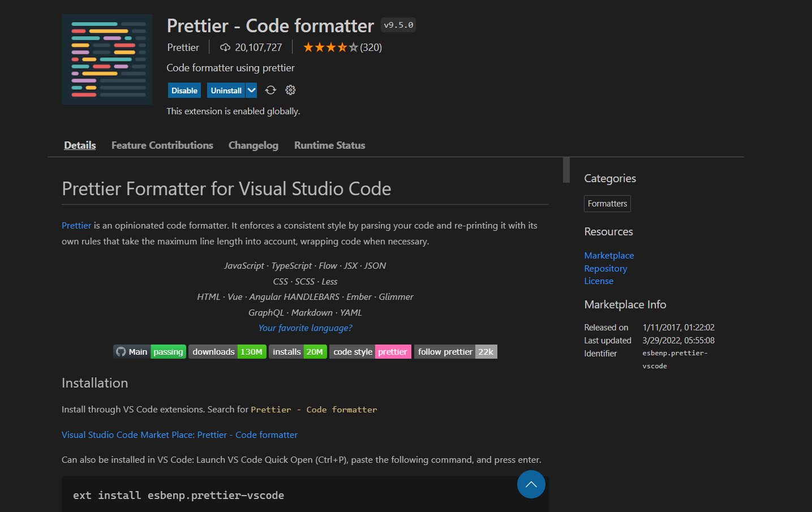This screenshot has height=512, width=812.
Task: Click the 20,107,727 install count
Action: pos(259,48)
